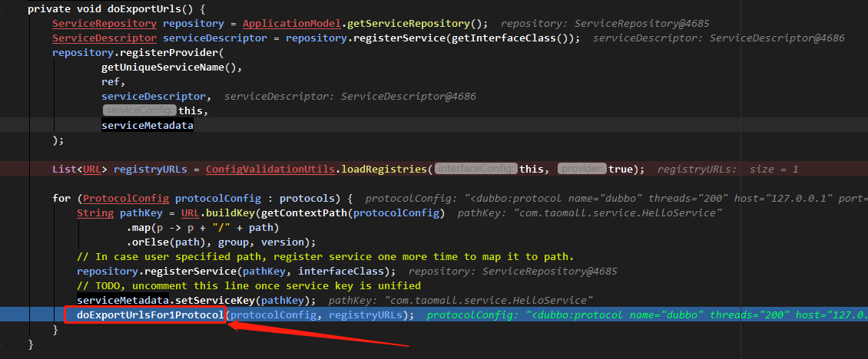Click the 'version' argument
This screenshot has height=359, width=868.
click(283, 242)
